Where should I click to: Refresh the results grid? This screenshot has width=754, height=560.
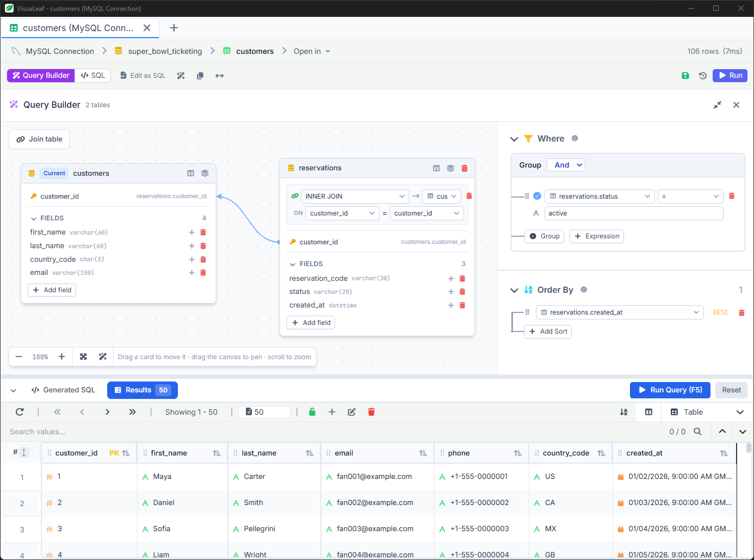pos(20,412)
